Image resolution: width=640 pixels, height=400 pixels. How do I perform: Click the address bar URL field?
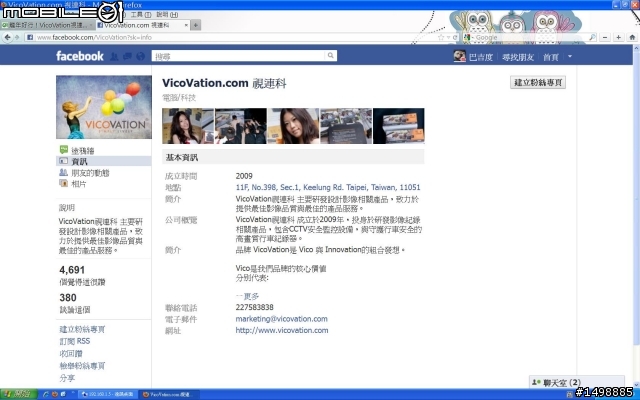235,37
